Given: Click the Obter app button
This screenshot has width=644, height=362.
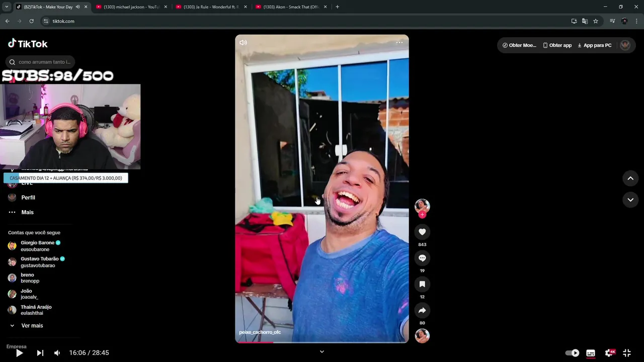Looking at the screenshot, I should (x=557, y=45).
